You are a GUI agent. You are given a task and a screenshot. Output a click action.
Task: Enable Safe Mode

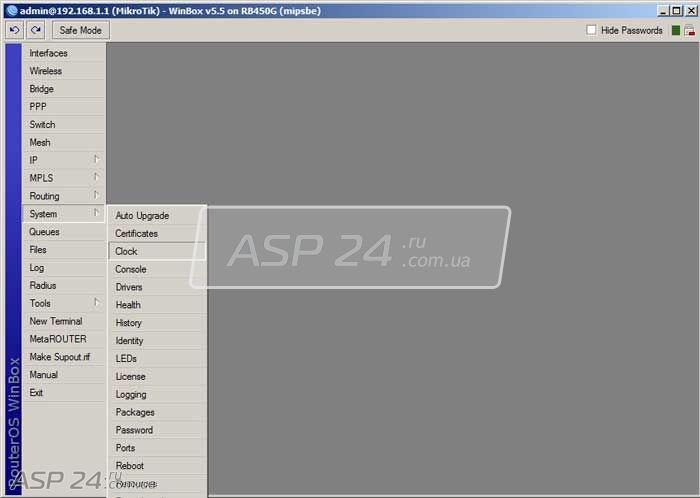pyautogui.click(x=81, y=30)
